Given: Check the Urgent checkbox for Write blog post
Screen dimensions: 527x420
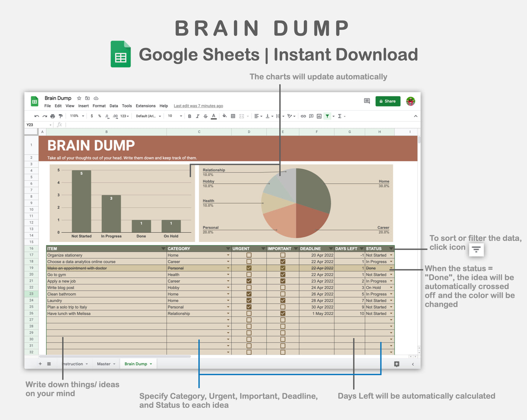Looking at the screenshot, I should pyautogui.click(x=249, y=287).
